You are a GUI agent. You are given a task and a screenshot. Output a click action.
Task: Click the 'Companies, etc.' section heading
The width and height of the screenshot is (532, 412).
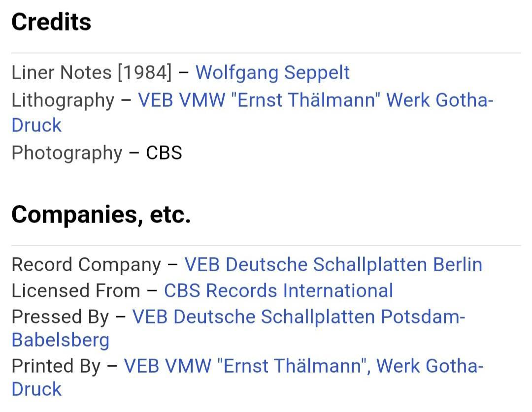point(101,215)
